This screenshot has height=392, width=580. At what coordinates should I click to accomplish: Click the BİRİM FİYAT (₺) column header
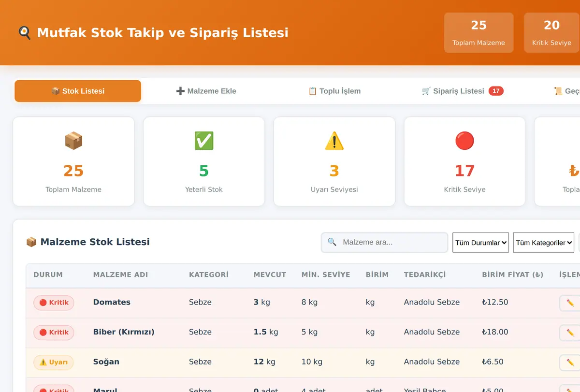513,275
